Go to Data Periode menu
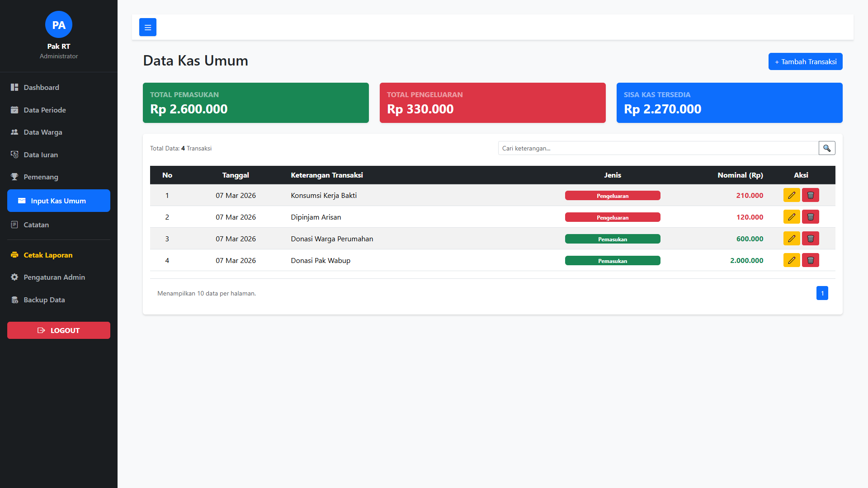The height and width of the screenshot is (488, 868). coord(44,110)
